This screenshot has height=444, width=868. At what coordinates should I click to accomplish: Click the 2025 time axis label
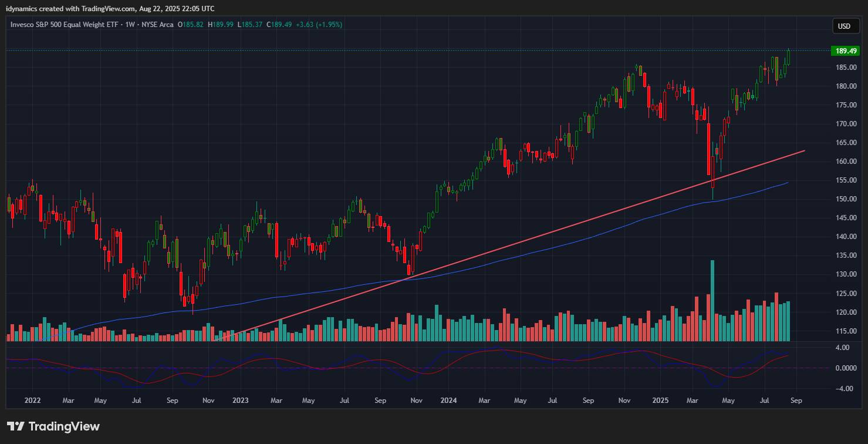pyautogui.click(x=660, y=401)
